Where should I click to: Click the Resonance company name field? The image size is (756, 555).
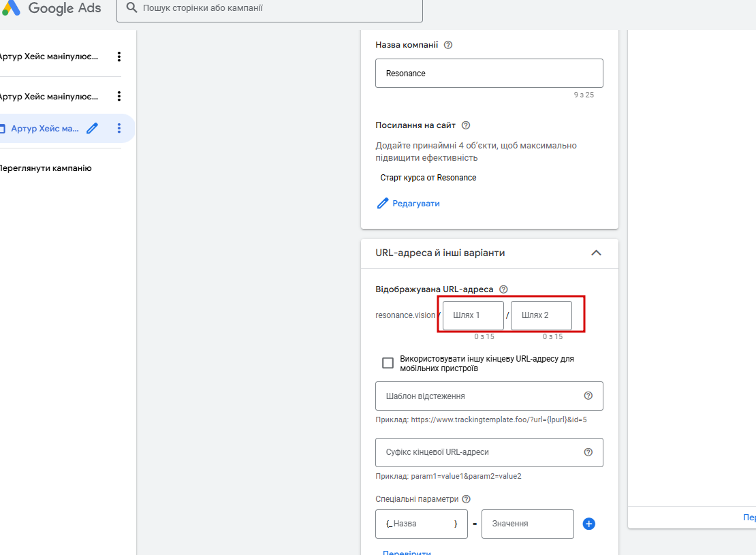point(489,74)
